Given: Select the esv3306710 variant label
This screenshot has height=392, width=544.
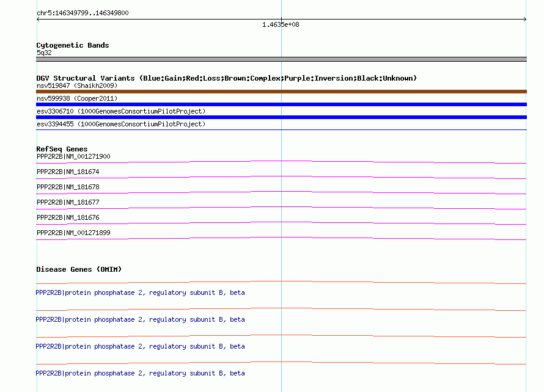Looking at the screenshot, I should (121, 111).
